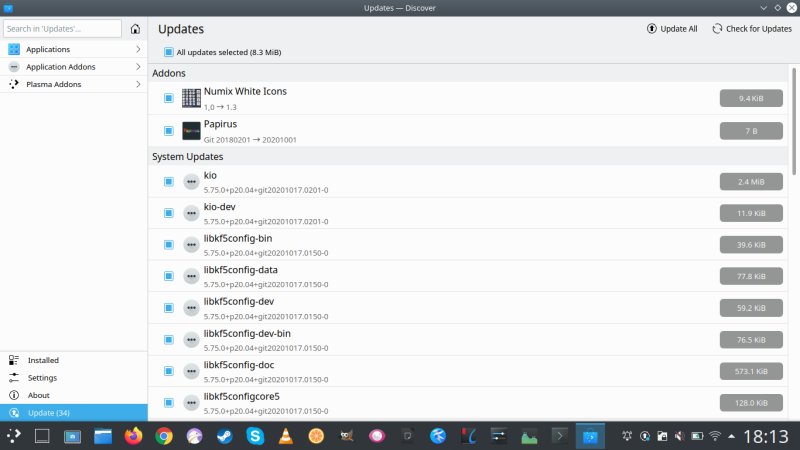
Task: Click the libkf5config-bin package icon
Action: (191, 245)
